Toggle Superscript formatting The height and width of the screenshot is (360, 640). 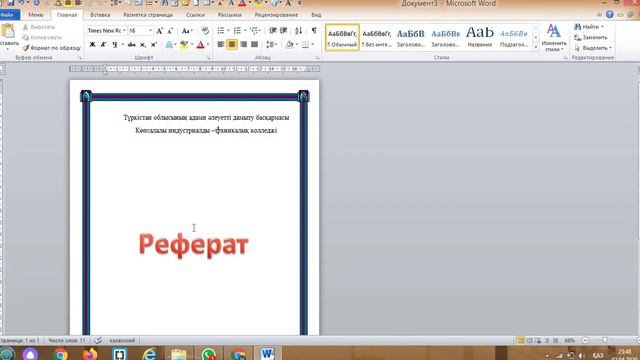[x=154, y=44]
